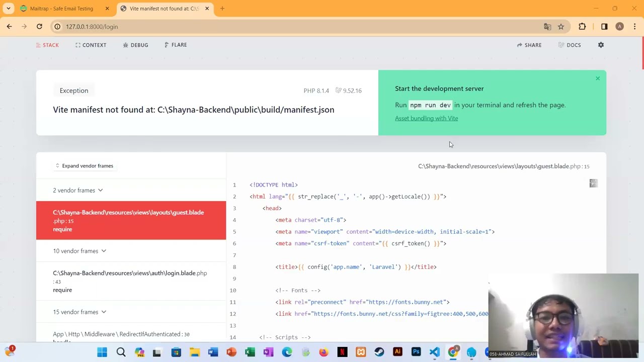The height and width of the screenshot is (362, 644).
Task: Launch PowerPoint from the taskbar
Action: coord(231,352)
